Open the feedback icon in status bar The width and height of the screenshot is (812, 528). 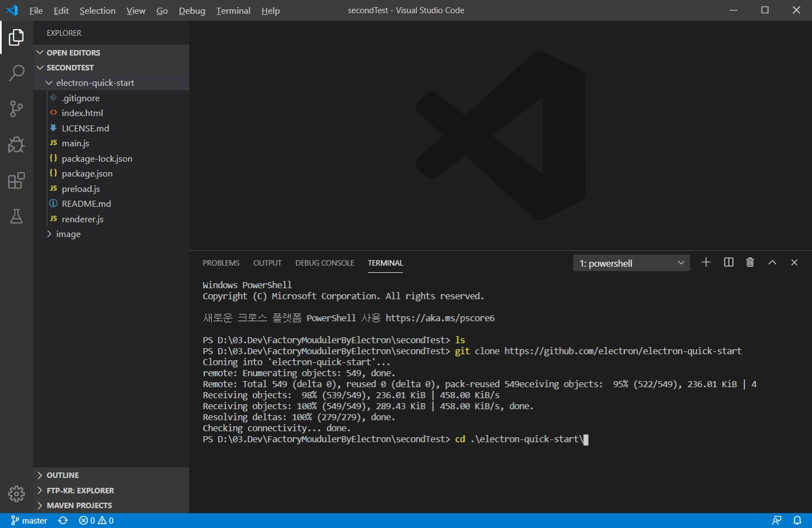(777, 520)
